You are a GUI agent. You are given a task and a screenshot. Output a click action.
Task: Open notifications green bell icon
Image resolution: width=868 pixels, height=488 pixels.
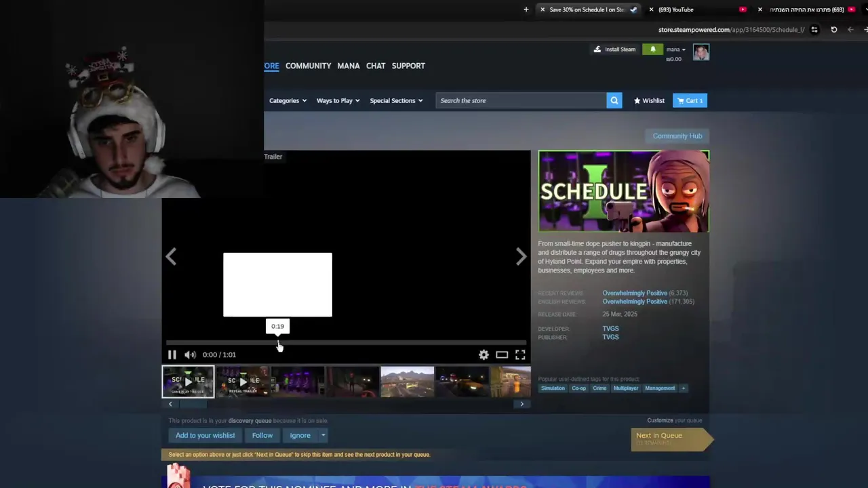[x=653, y=49]
